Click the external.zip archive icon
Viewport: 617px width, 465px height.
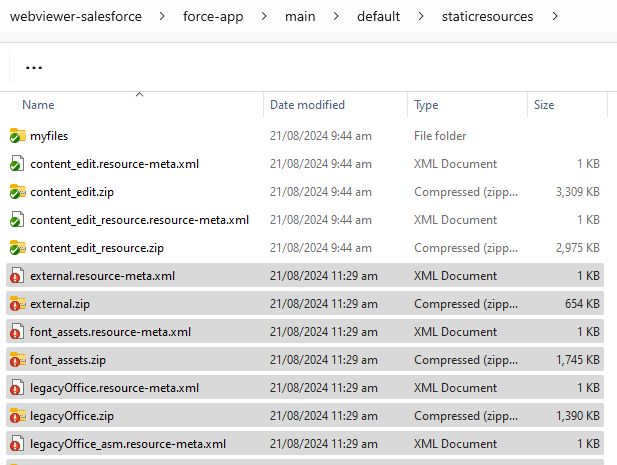pos(18,304)
